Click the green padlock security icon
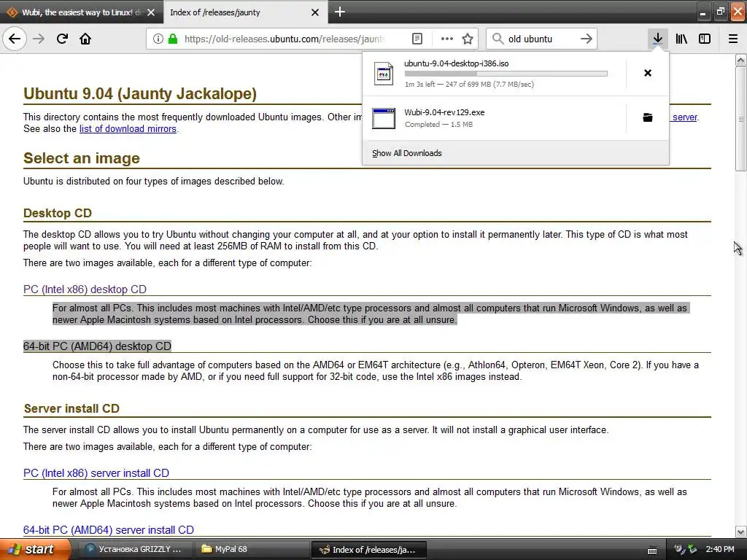 [x=172, y=39]
